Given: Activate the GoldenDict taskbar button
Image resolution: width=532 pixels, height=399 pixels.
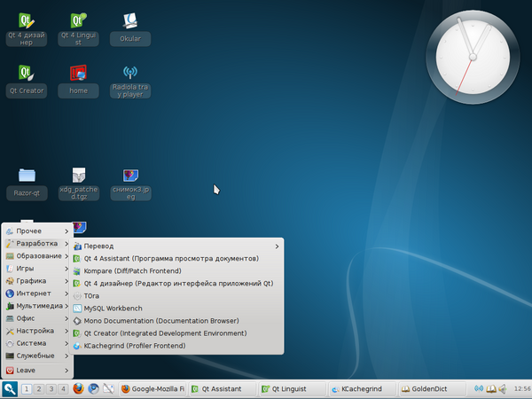Looking at the screenshot, I should (x=432, y=389).
